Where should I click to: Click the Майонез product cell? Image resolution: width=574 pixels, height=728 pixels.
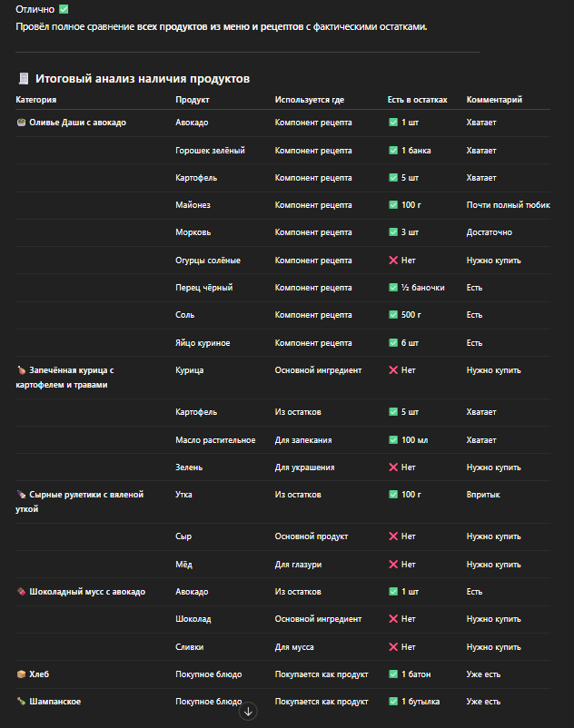(x=192, y=205)
